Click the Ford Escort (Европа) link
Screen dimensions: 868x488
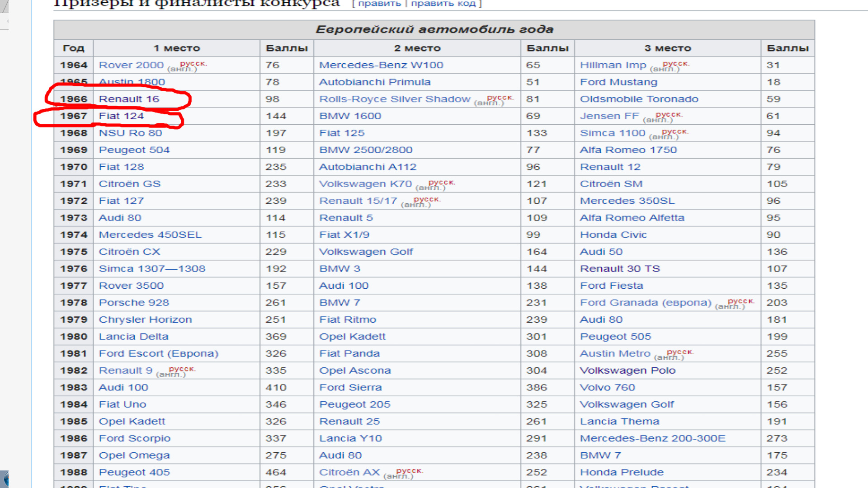coord(158,353)
